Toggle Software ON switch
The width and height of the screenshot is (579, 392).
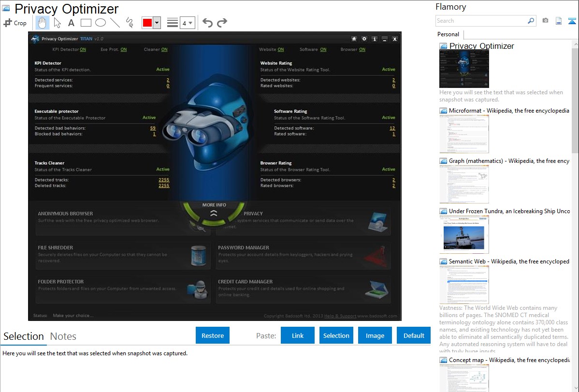tap(323, 49)
